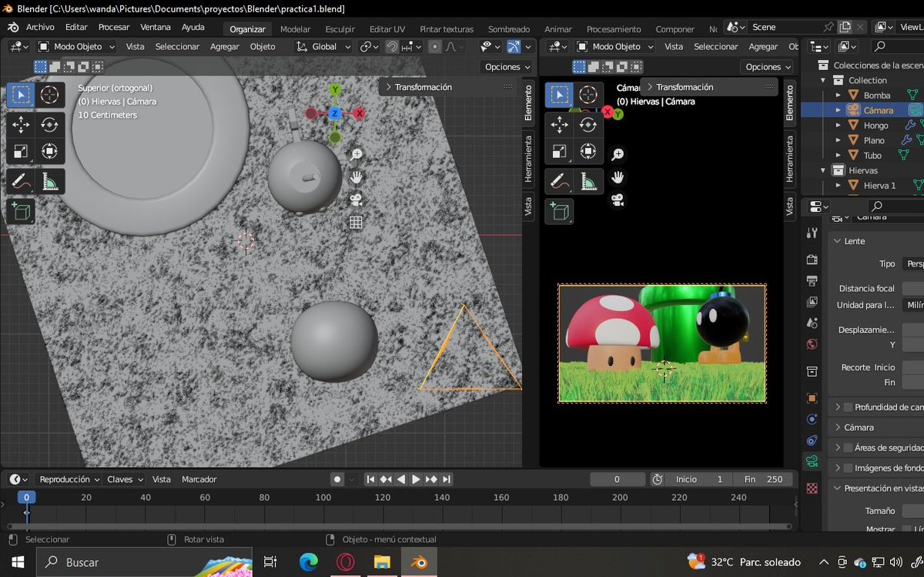The width and height of the screenshot is (924, 577).
Task: Select the Rotate tool in left viewport
Action: pos(50,124)
